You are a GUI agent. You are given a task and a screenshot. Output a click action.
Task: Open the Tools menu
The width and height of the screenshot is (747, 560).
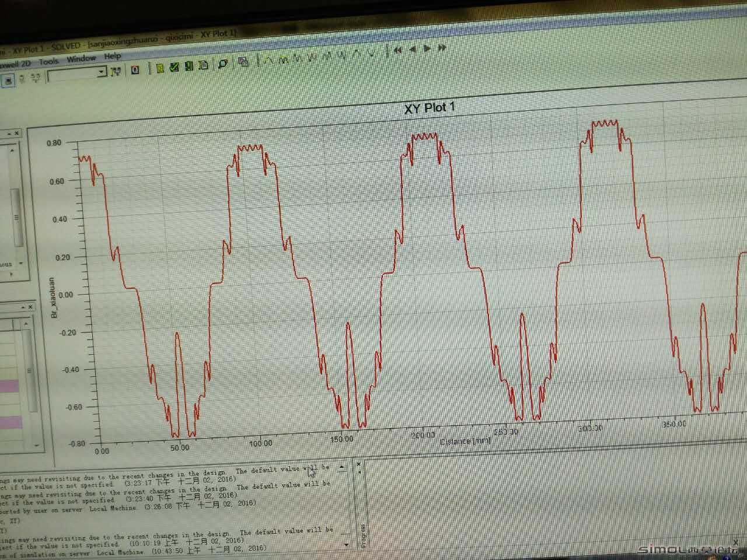coord(48,61)
